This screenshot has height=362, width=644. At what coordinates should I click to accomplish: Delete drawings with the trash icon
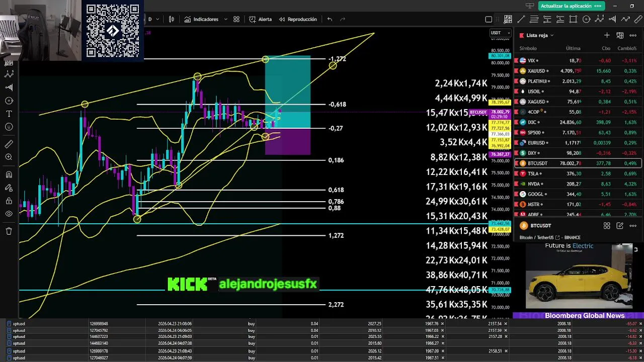(x=9, y=231)
